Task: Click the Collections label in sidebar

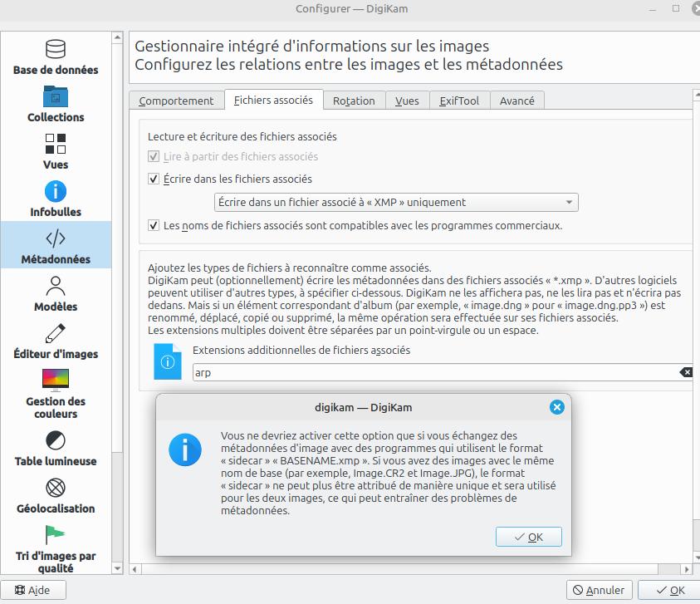Action: 56,117
